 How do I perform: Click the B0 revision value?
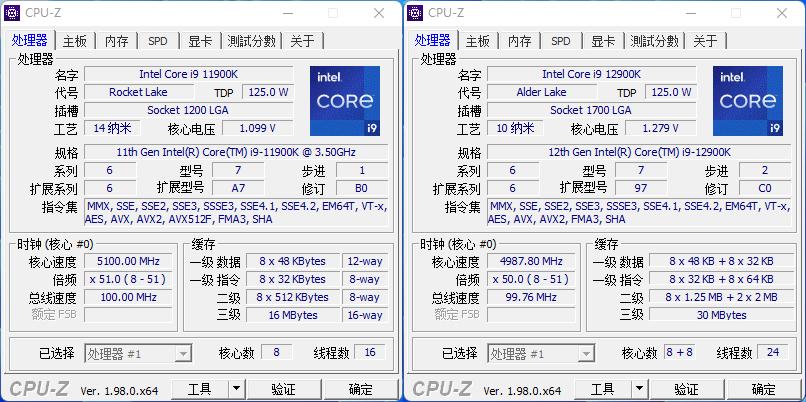362,188
